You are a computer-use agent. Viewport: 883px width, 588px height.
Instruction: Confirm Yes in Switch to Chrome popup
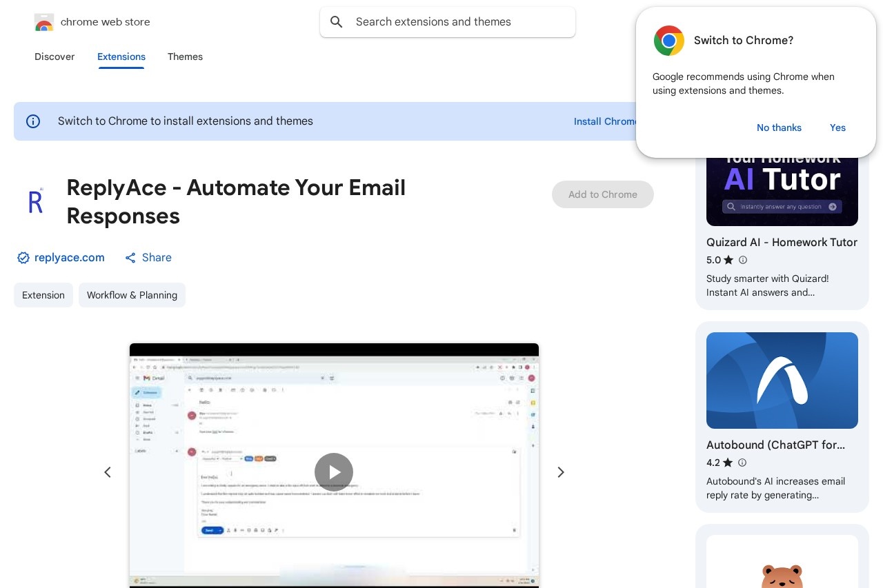[x=837, y=128]
